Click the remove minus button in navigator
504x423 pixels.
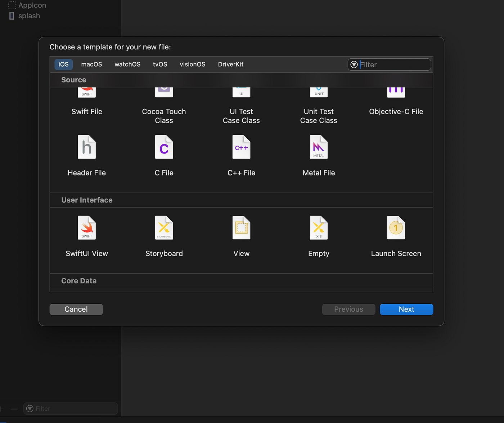coord(14,409)
